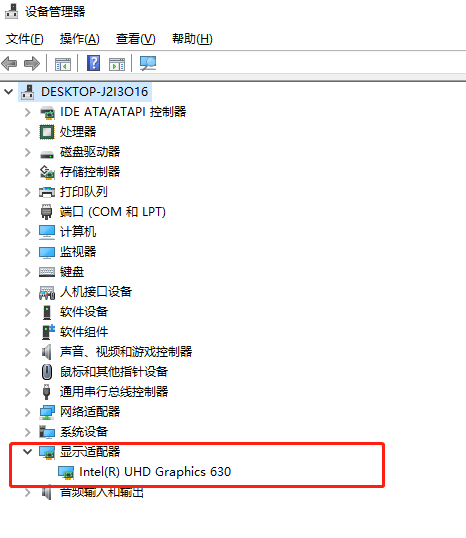Select the 系统设备 label
The image size is (466, 538).
pos(84,432)
